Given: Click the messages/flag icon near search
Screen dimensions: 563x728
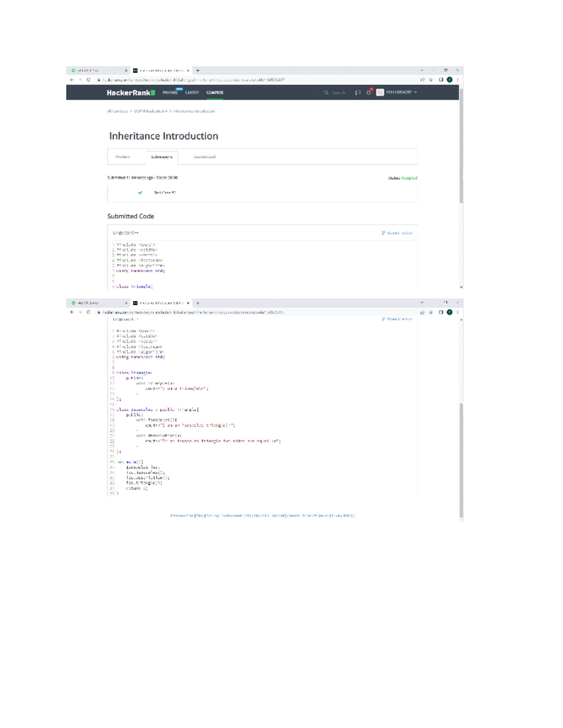Looking at the screenshot, I should click(358, 92).
